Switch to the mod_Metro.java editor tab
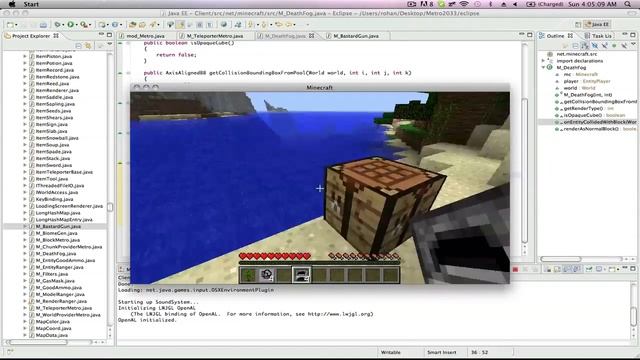The width and height of the screenshot is (640, 360). pos(146,36)
